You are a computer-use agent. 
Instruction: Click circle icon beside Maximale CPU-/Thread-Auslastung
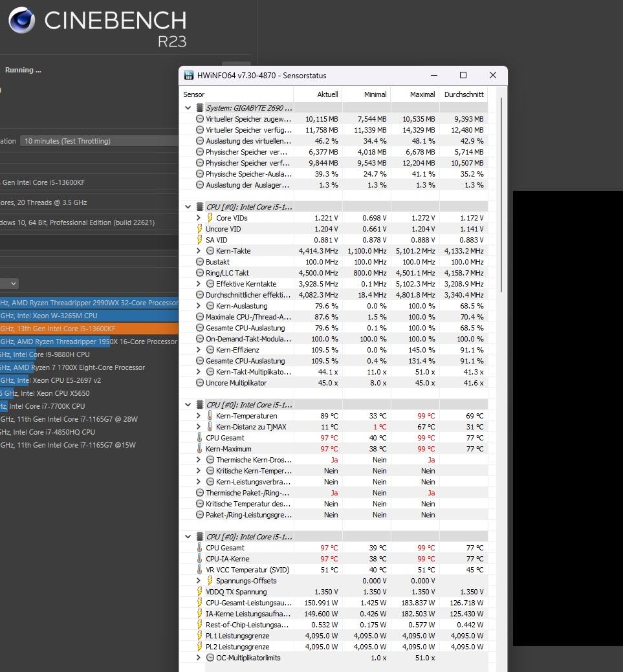(200, 317)
